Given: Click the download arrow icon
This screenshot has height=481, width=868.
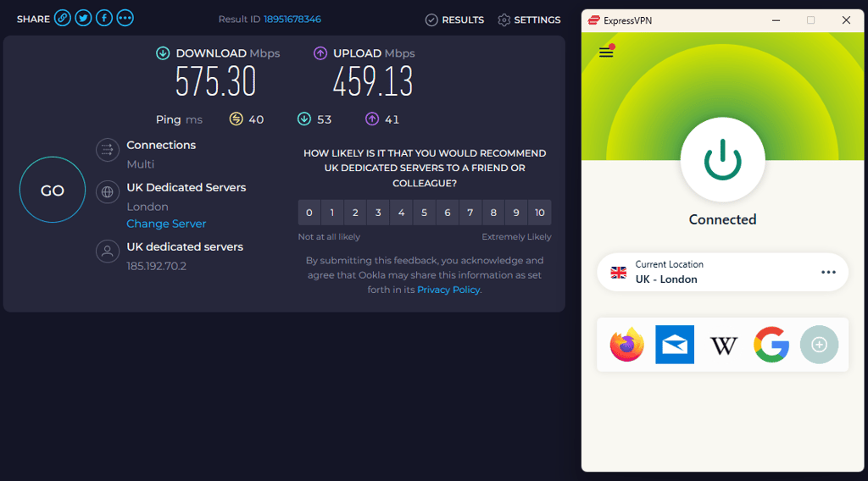Looking at the screenshot, I should pos(163,53).
